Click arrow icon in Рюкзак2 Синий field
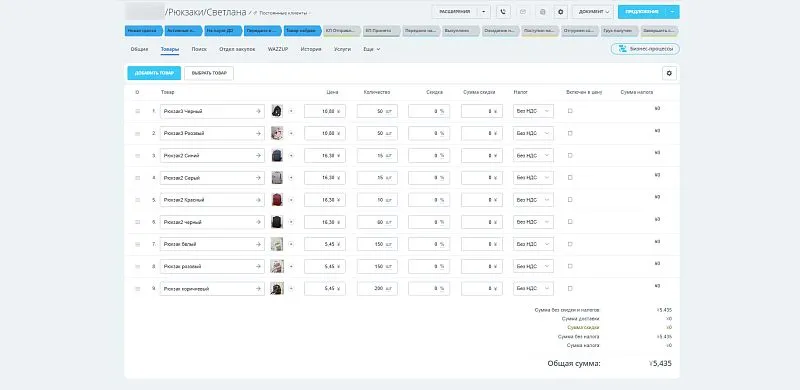800x390 pixels. click(258, 155)
